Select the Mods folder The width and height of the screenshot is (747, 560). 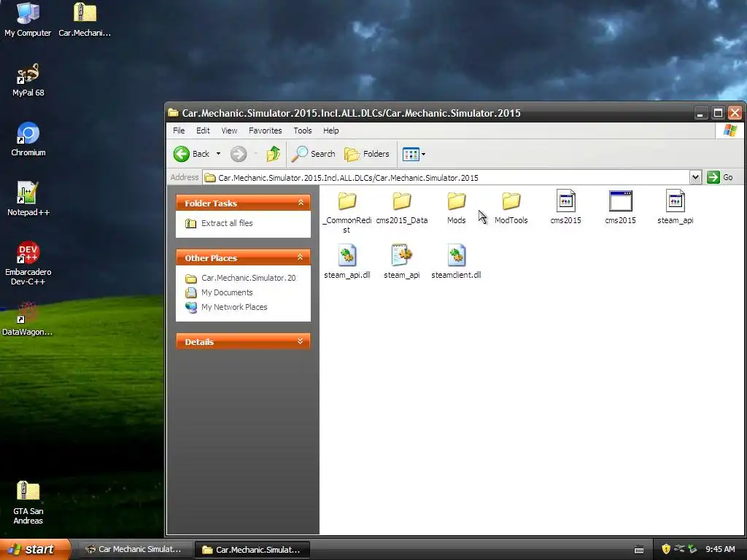pos(457,207)
